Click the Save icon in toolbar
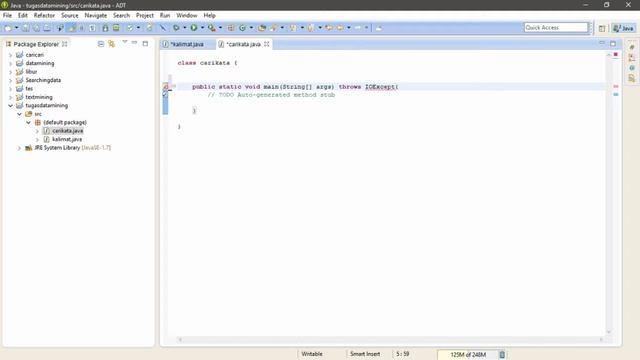 pos(25,28)
